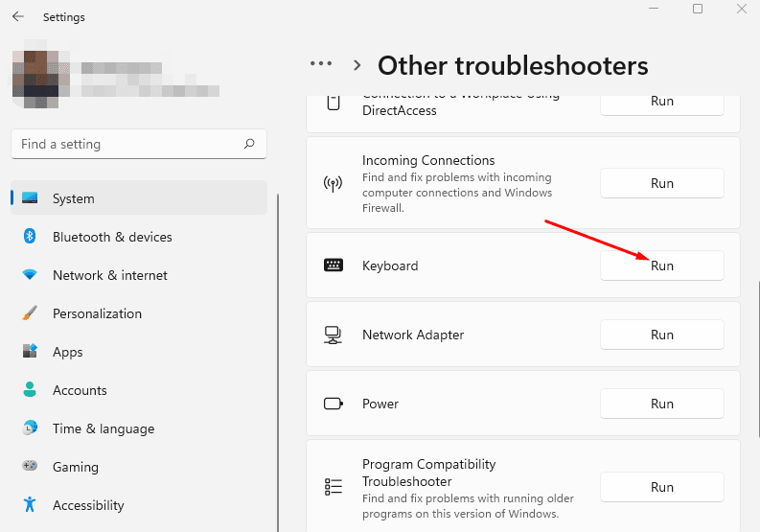The height and width of the screenshot is (532, 760).
Task: Click the Personalization paintbrush icon
Action: pyautogui.click(x=30, y=312)
